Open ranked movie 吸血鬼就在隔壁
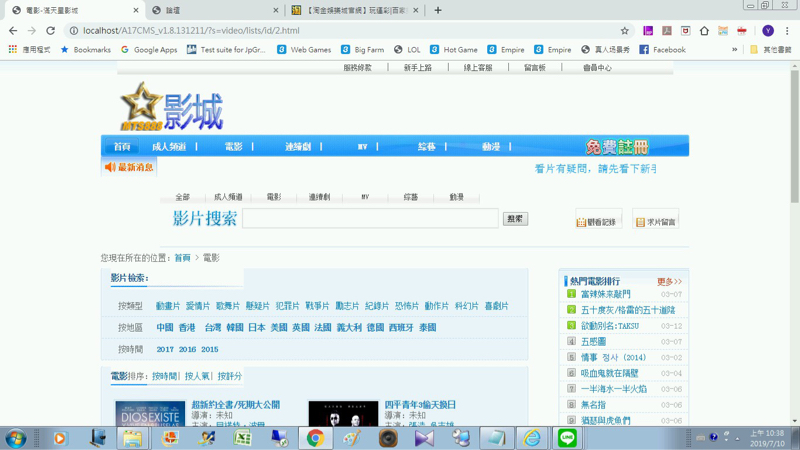The height and width of the screenshot is (450, 800). point(610,373)
